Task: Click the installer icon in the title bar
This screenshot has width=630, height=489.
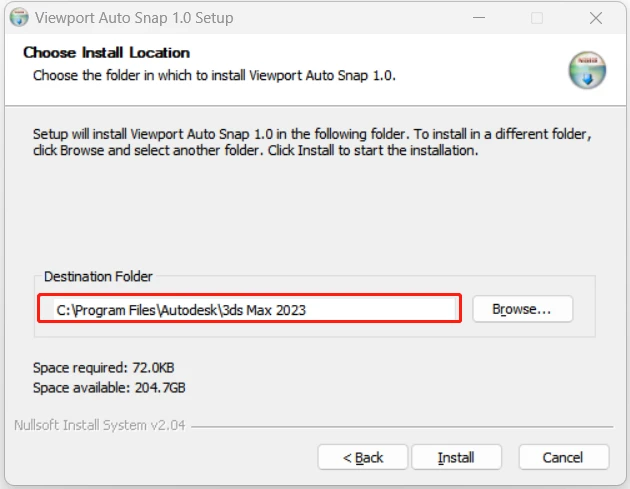Action: [x=18, y=18]
